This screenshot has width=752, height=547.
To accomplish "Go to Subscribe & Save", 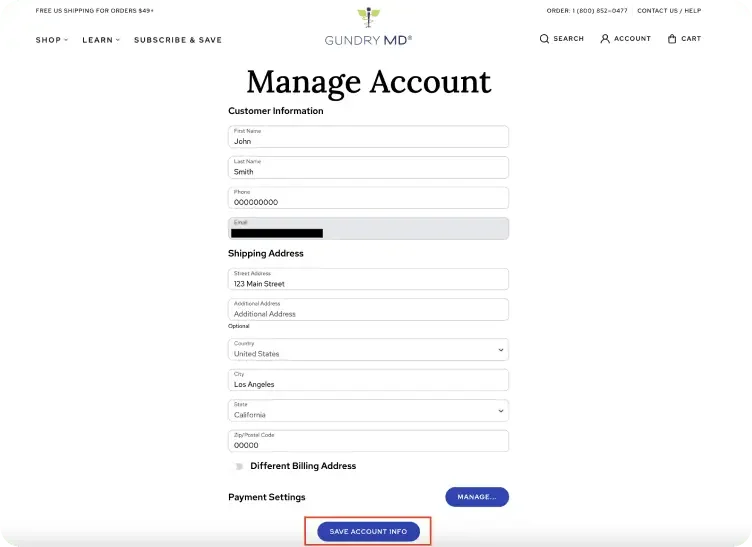I will (x=178, y=40).
